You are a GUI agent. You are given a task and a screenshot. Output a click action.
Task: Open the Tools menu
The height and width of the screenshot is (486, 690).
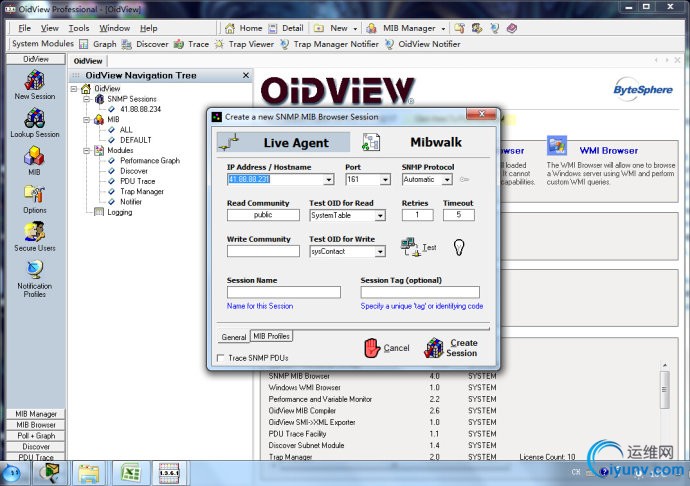(79, 28)
